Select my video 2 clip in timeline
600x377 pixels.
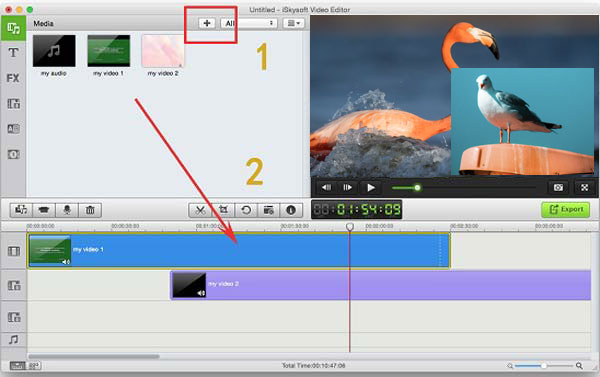pyautogui.click(x=381, y=285)
